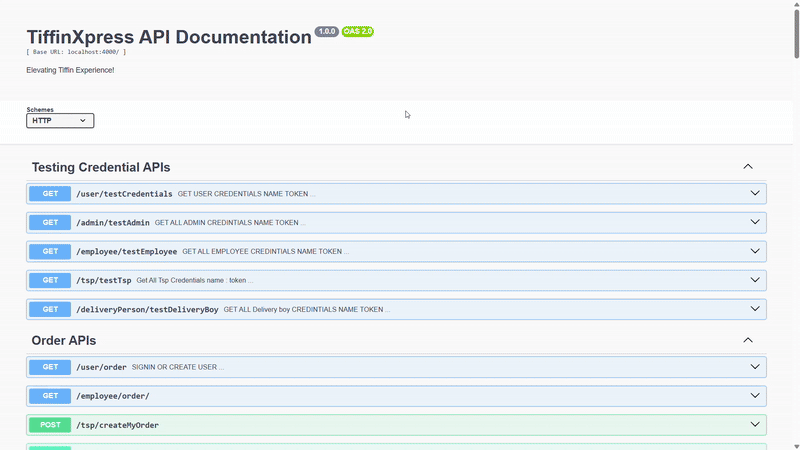Expand the /tsp/createMyOrder endpoint chevron
The width and height of the screenshot is (800, 450).
(x=755, y=424)
